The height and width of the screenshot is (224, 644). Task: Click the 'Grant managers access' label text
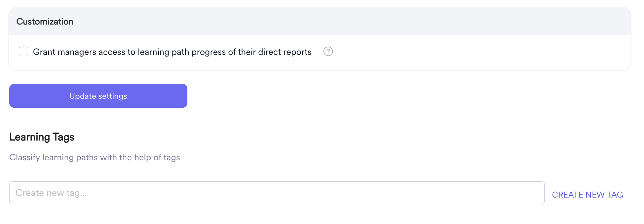(172, 52)
